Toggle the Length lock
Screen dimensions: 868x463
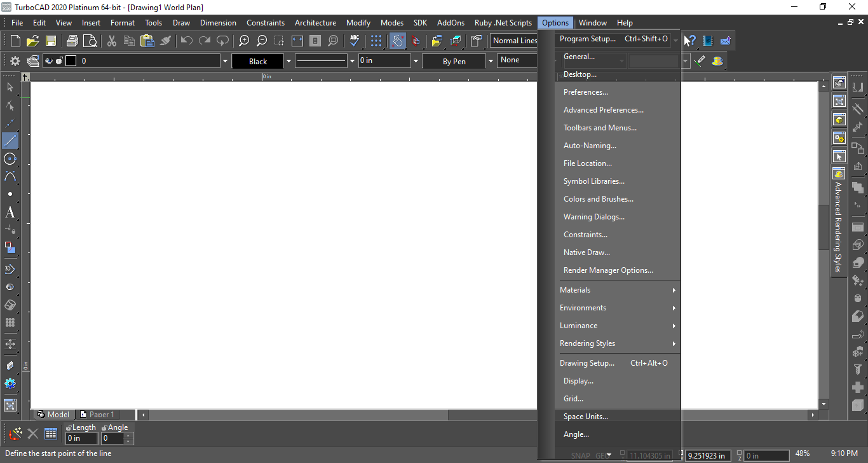69,428
